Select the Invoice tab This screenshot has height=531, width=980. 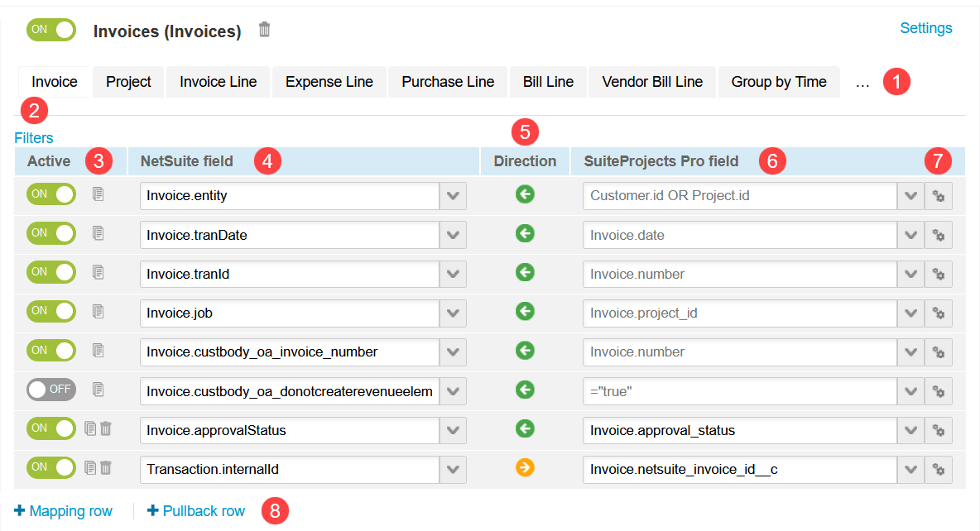[55, 82]
